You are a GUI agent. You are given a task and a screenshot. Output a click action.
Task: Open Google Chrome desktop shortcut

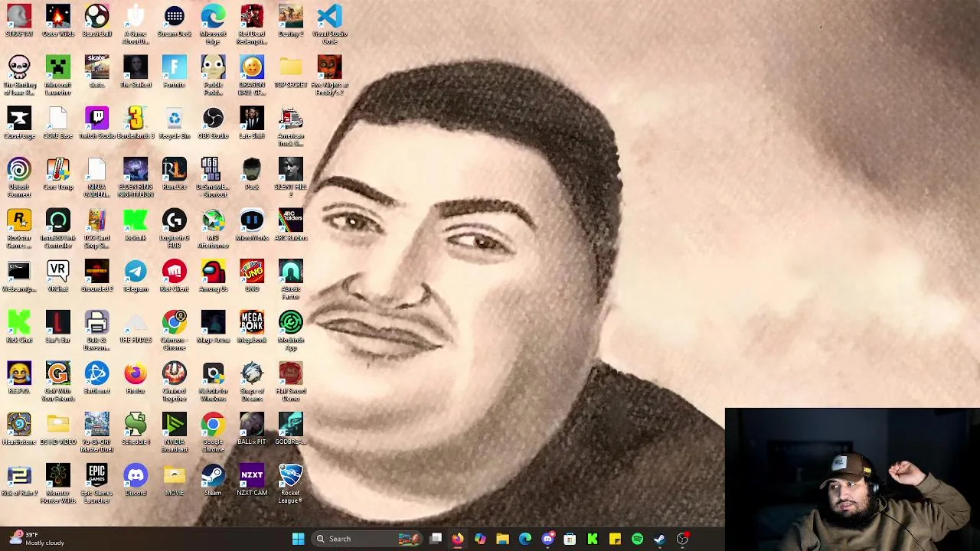tap(213, 433)
